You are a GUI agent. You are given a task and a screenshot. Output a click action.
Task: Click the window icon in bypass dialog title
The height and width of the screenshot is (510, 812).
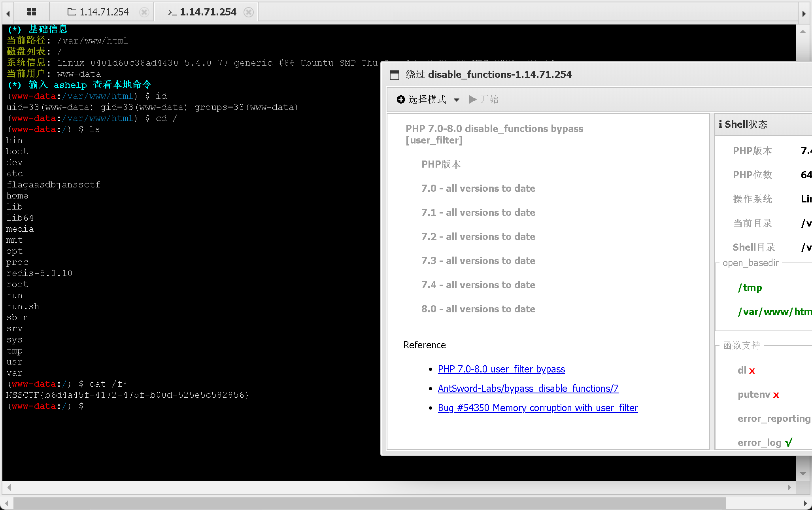click(395, 75)
